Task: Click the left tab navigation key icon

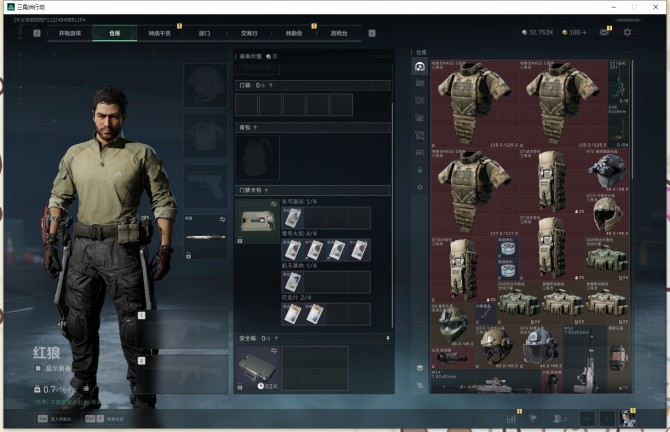Action: (x=37, y=33)
